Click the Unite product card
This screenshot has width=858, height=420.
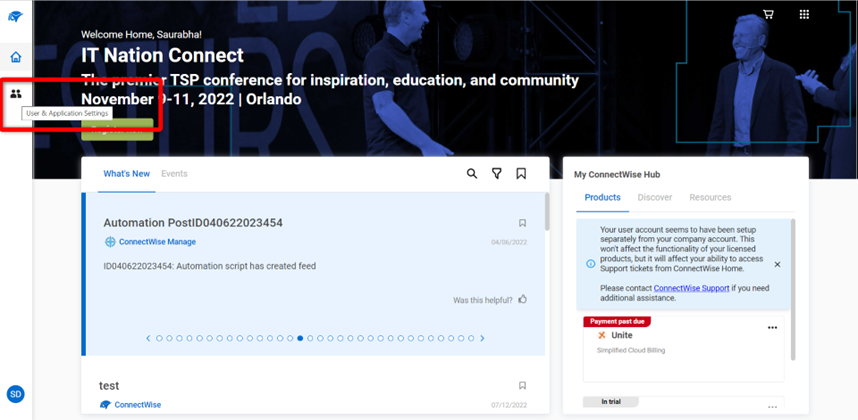683,348
